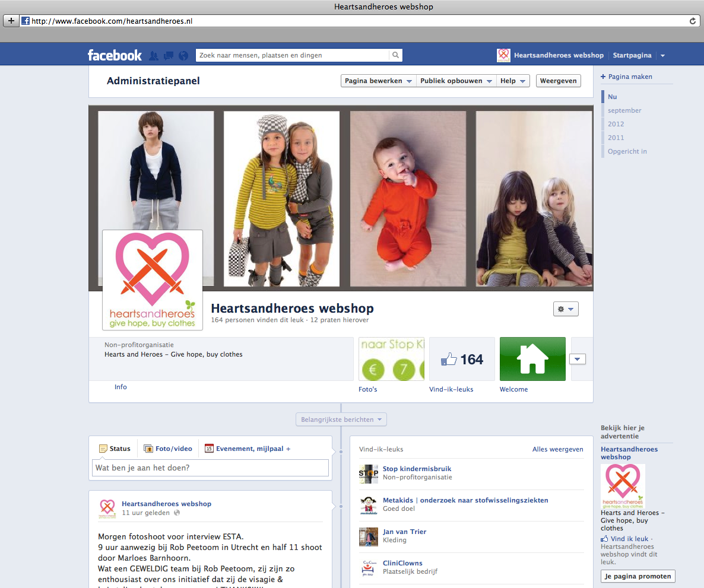This screenshot has width=704, height=588.
Task: Click post author Heartsandheroes webshop link
Action: click(167, 504)
